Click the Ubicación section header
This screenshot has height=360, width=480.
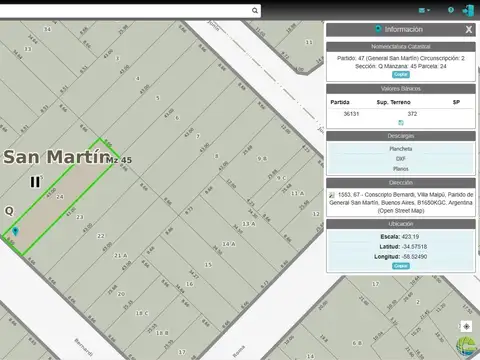(x=401, y=224)
